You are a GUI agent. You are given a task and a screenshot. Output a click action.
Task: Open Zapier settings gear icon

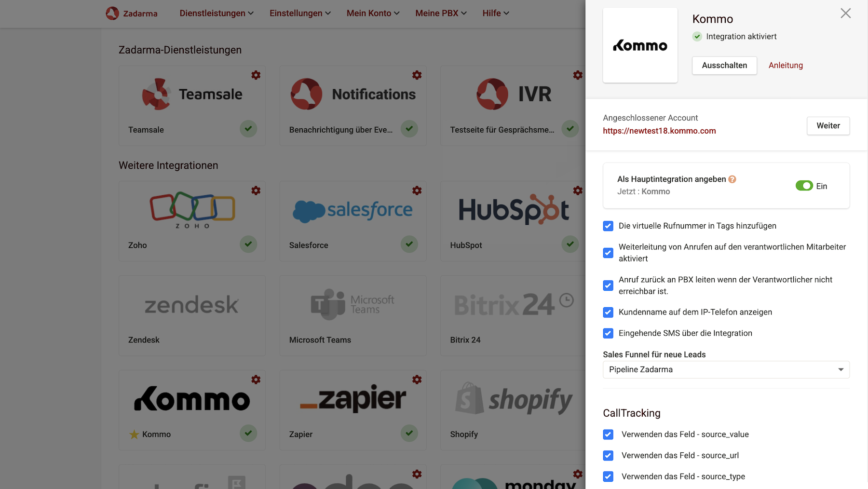(x=417, y=380)
